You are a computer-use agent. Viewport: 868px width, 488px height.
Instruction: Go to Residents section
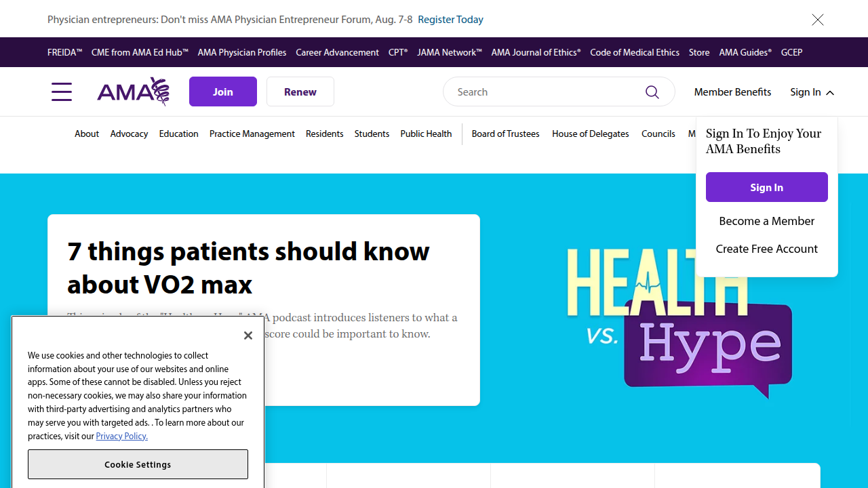325,134
